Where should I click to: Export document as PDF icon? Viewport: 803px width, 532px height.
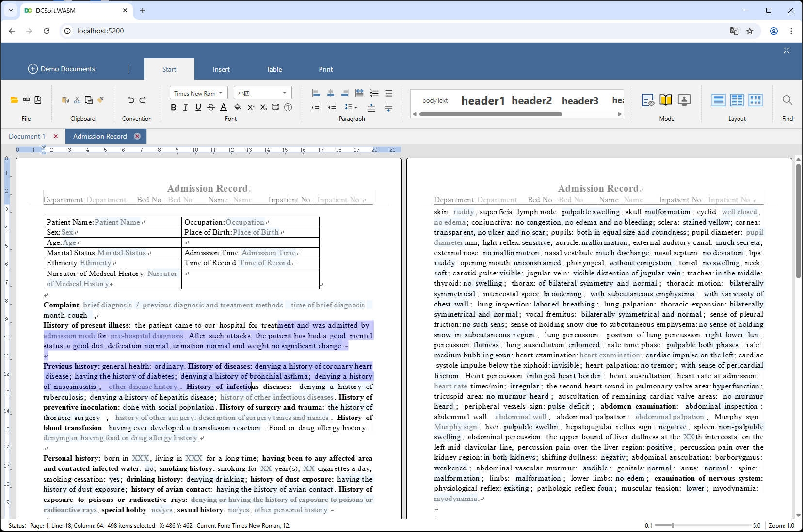click(38, 100)
